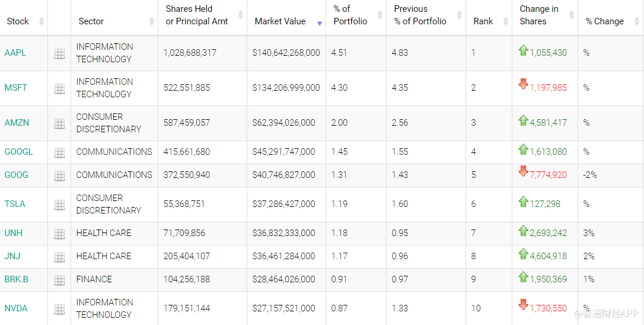Image resolution: width=644 pixels, height=325 pixels.
Task: Click the table icon beside GOOGL
Action: point(59,153)
